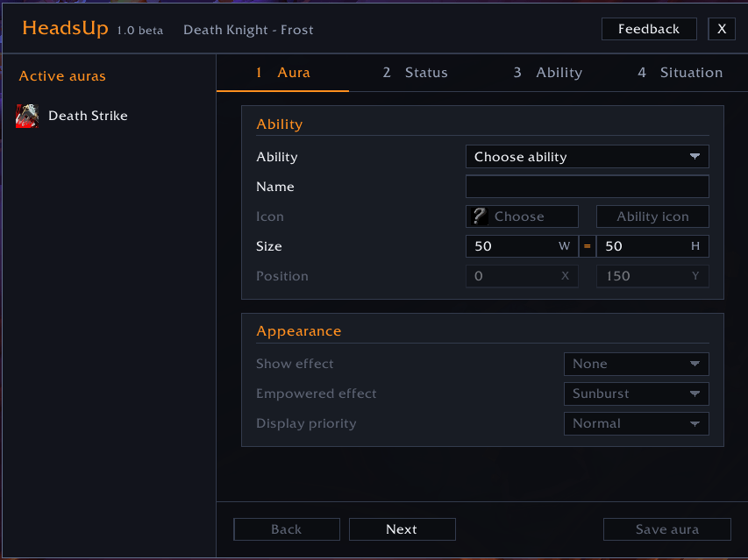This screenshot has width=748, height=560.
Task: Click the HeadsUp title text
Action: [66, 28]
